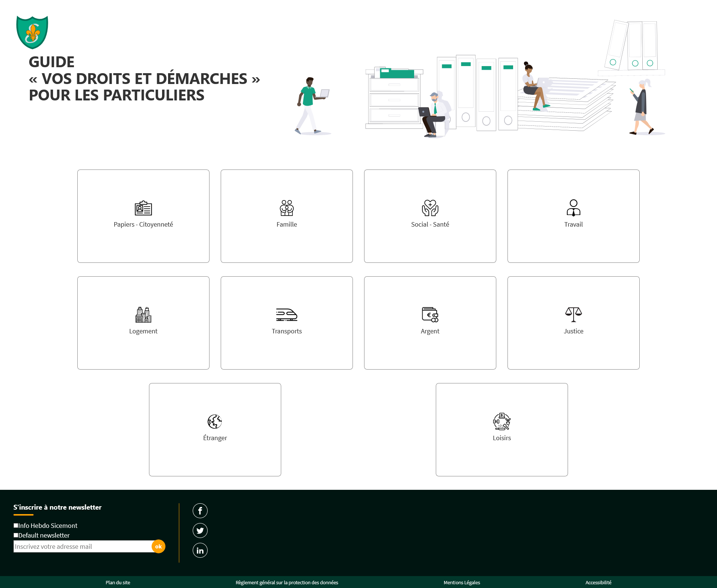Tick the Default newsletter checkbox
The height and width of the screenshot is (588, 717).
(x=16, y=535)
